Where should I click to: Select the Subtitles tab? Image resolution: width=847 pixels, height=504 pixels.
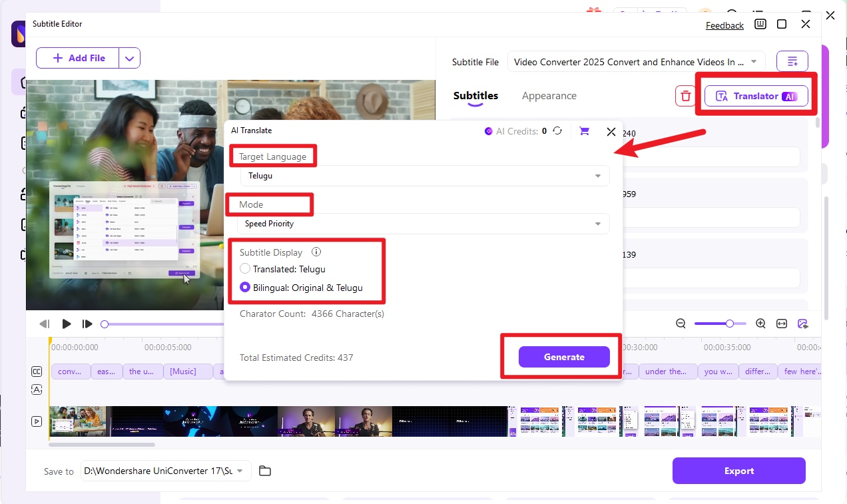[x=475, y=95]
